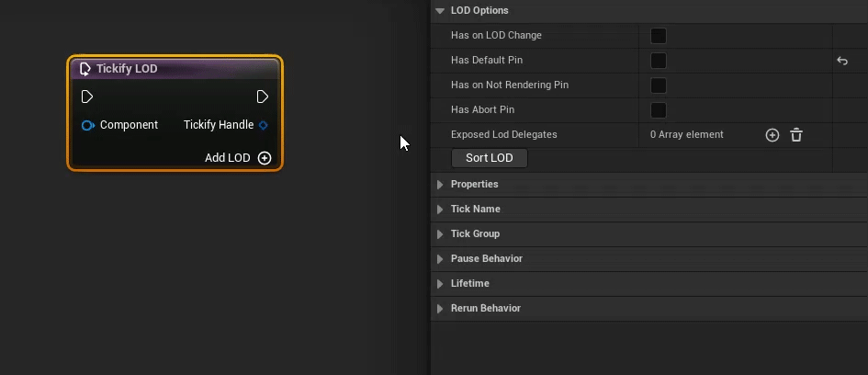
Task: Reset Has Default Pin to default value
Action: point(842,61)
